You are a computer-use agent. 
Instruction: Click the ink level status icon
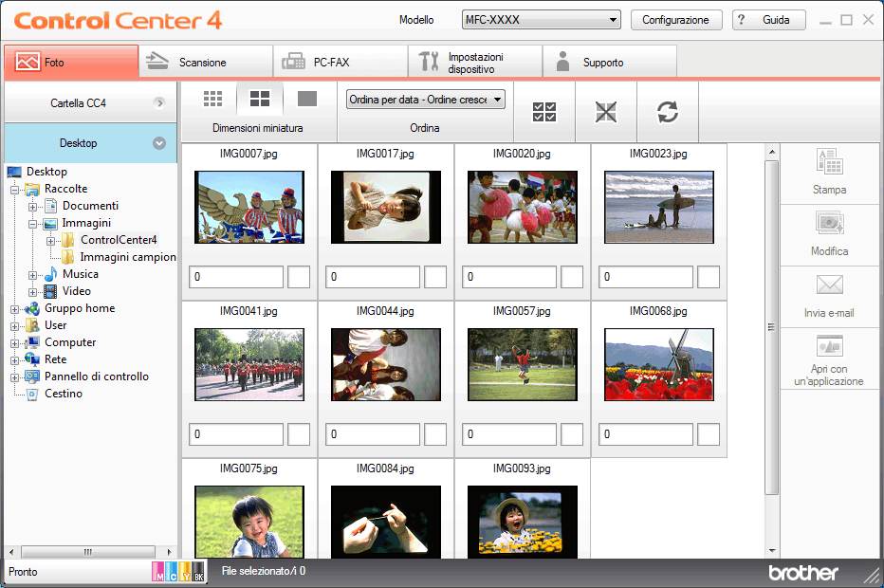click(x=177, y=571)
